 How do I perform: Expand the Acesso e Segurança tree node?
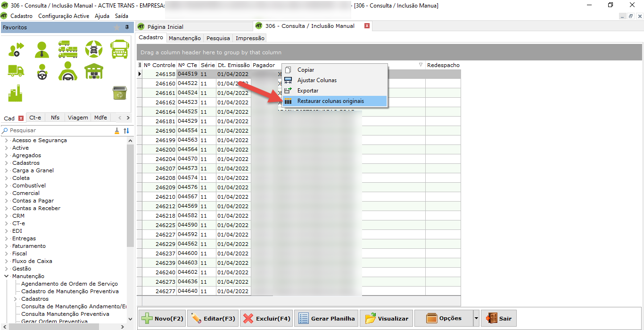[x=7, y=140]
